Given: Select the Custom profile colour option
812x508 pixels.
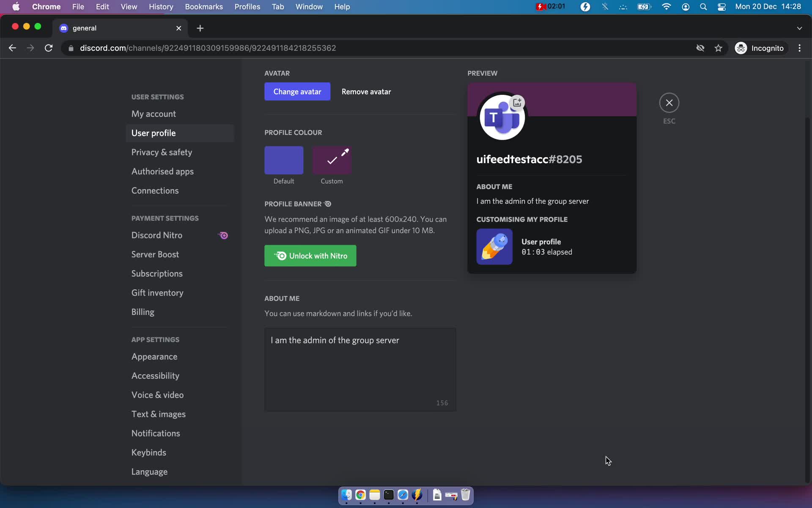Looking at the screenshot, I should pos(332,161).
